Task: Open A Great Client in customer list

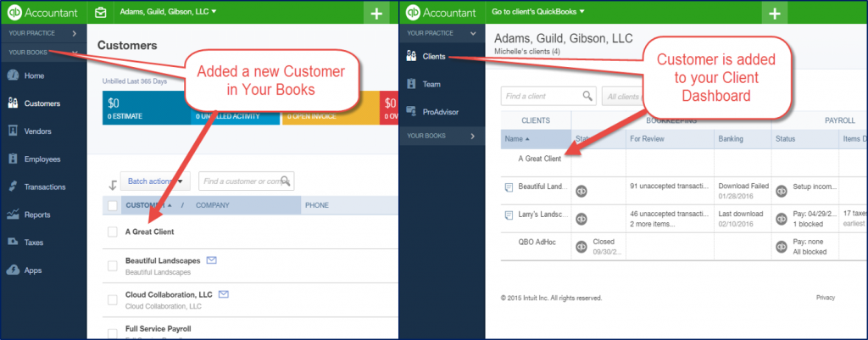Action: 149,232
